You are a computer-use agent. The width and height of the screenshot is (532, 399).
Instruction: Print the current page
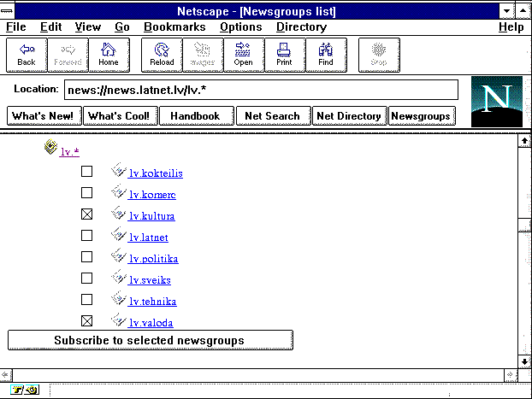(285, 56)
